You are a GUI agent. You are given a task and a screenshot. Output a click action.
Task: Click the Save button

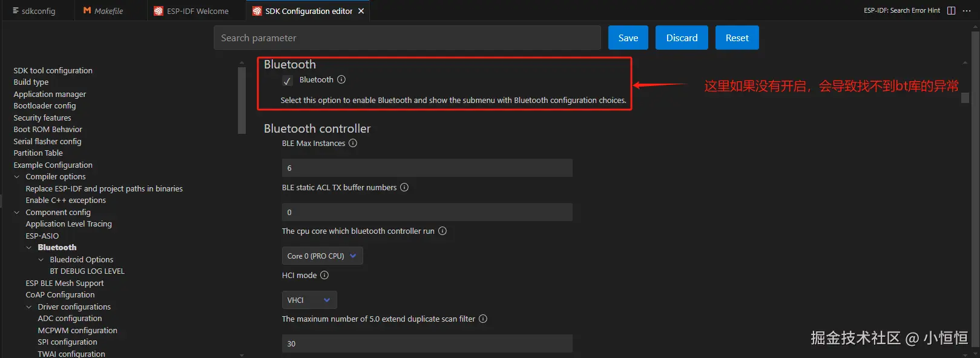628,38
